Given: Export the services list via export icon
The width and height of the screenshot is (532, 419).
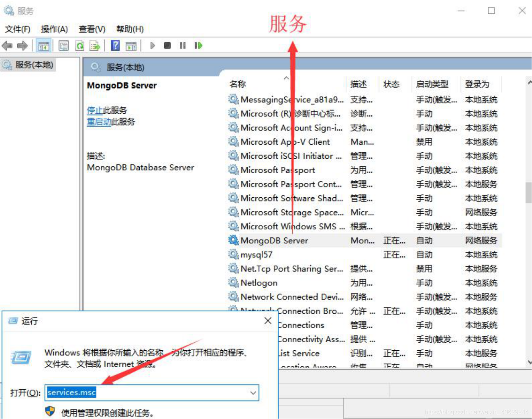Looking at the screenshot, I should coord(95,45).
